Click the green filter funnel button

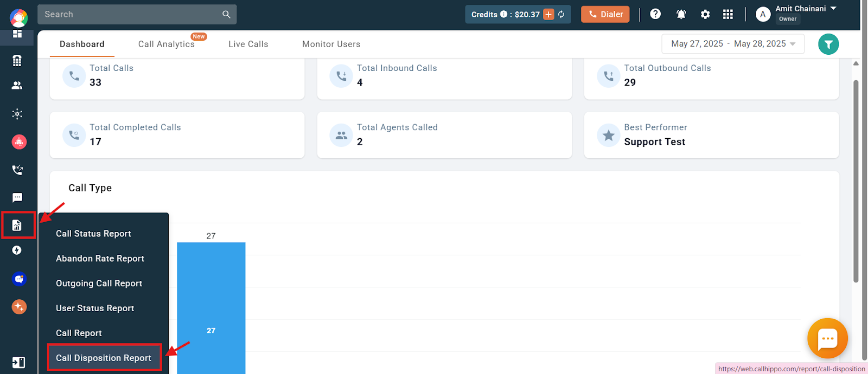[828, 44]
